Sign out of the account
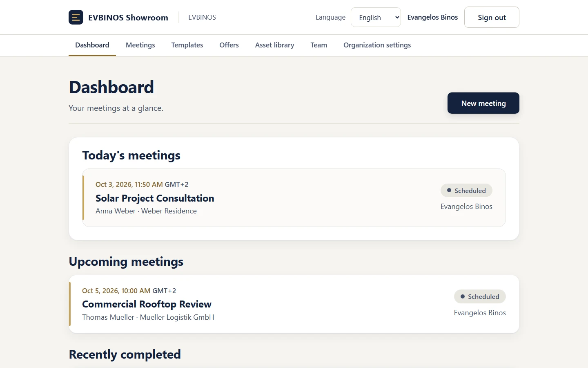 point(492,17)
